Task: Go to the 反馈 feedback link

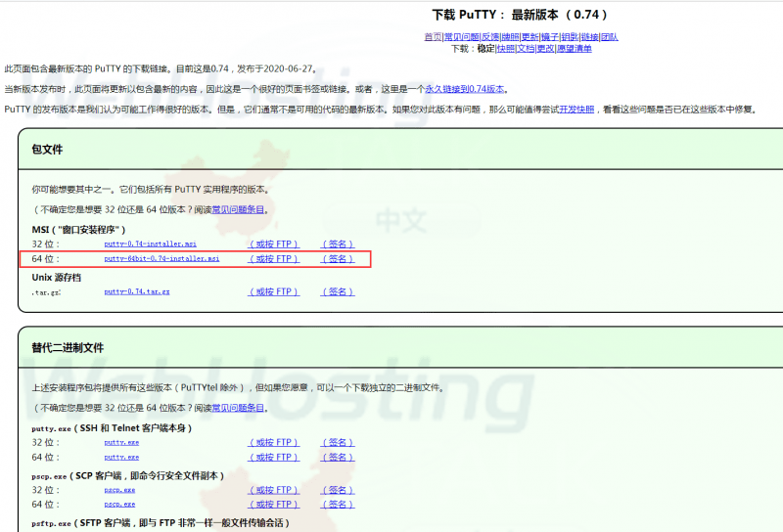Action: click(x=490, y=37)
